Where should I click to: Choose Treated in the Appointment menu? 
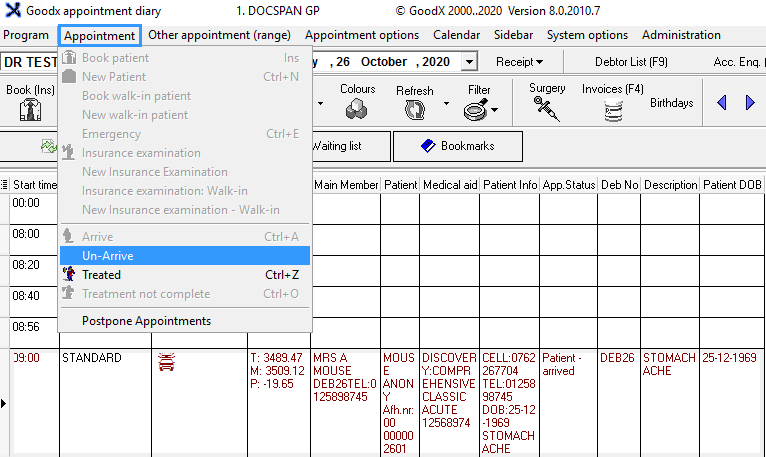click(x=101, y=275)
